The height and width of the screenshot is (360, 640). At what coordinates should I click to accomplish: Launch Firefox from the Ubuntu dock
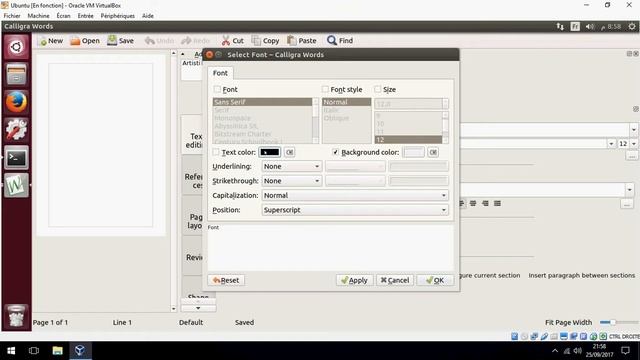point(16,102)
